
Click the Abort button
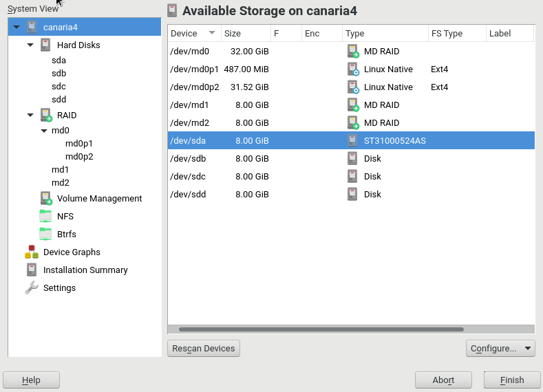tap(443, 380)
